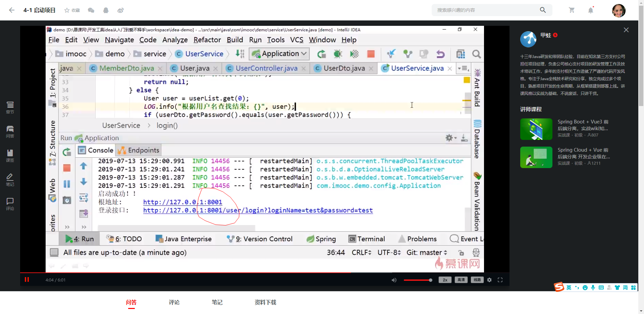The image size is (644, 314).
Task: Switch to the 资料下载 tab below the video
Action: [x=265, y=302]
